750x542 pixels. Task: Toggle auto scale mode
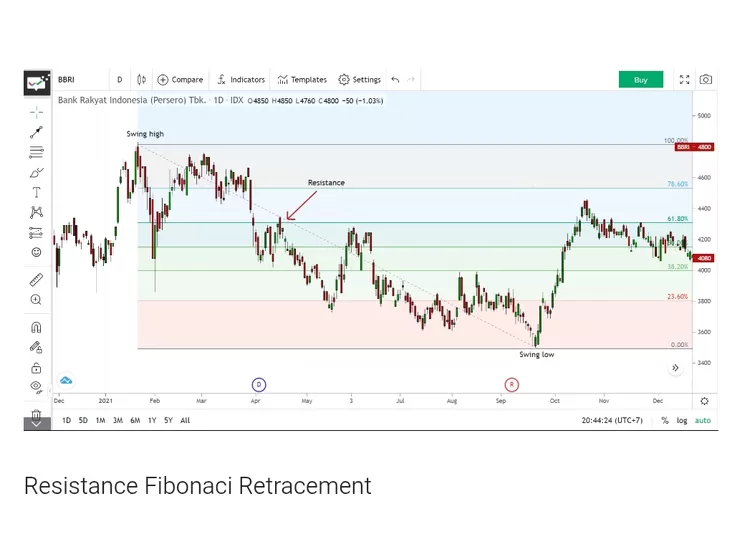[703, 420]
